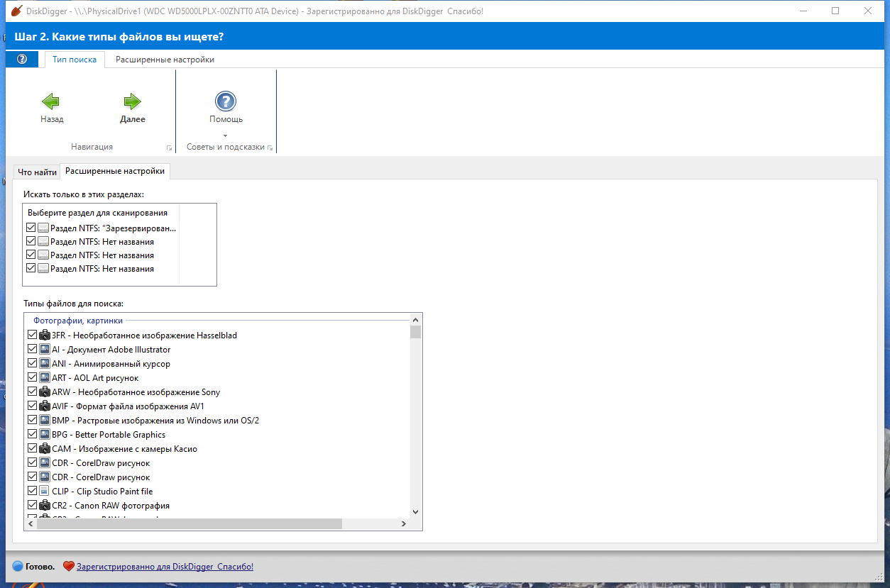Toggle the ANI animated cursor checkbox
Viewport: 890px width, 588px height.
(x=32, y=363)
